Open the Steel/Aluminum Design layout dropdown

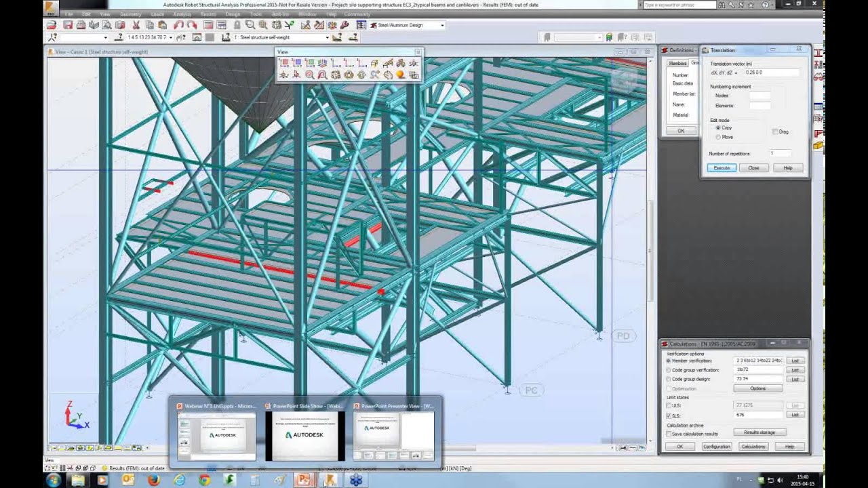(x=443, y=25)
